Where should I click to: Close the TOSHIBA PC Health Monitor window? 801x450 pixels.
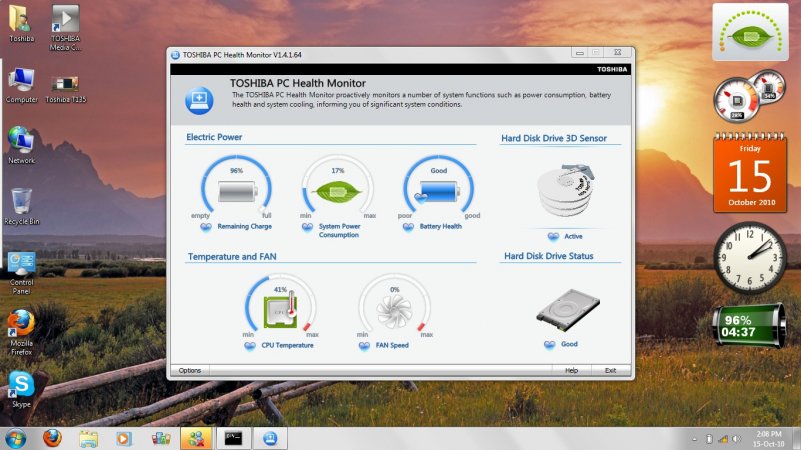click(618, 53)
